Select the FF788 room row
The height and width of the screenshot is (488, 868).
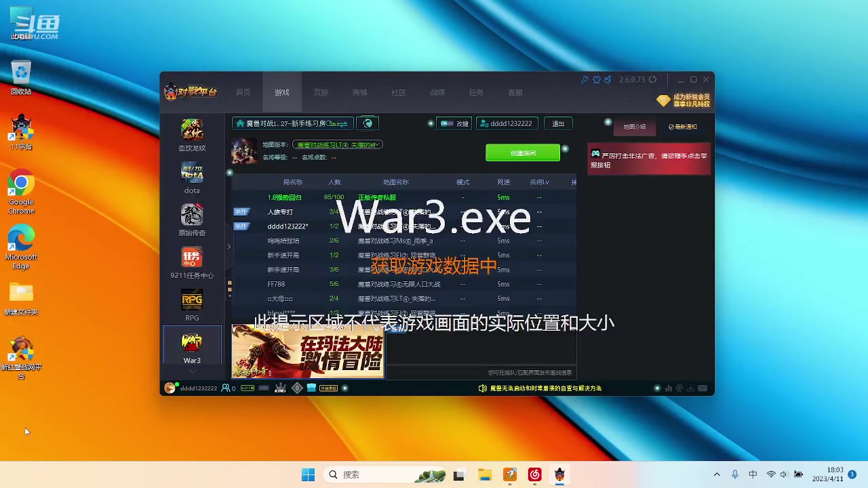(404, 284)
